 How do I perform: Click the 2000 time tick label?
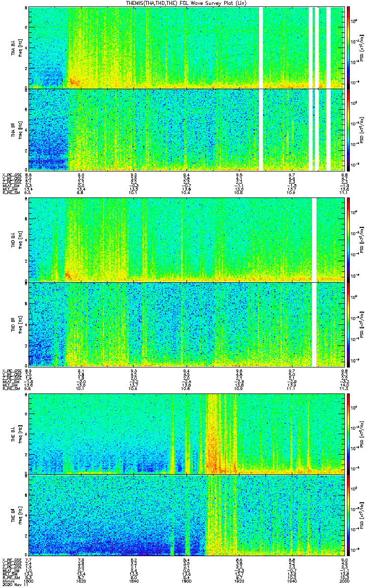pos(344,581)
